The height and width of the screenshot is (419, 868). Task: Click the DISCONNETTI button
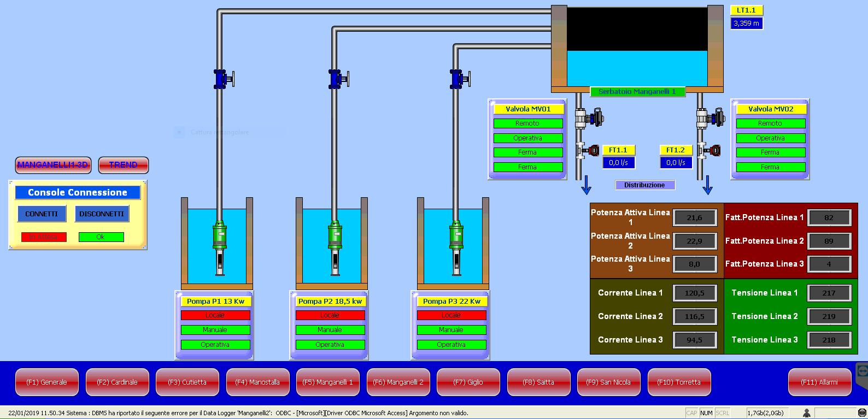click(x=102, y=214)
